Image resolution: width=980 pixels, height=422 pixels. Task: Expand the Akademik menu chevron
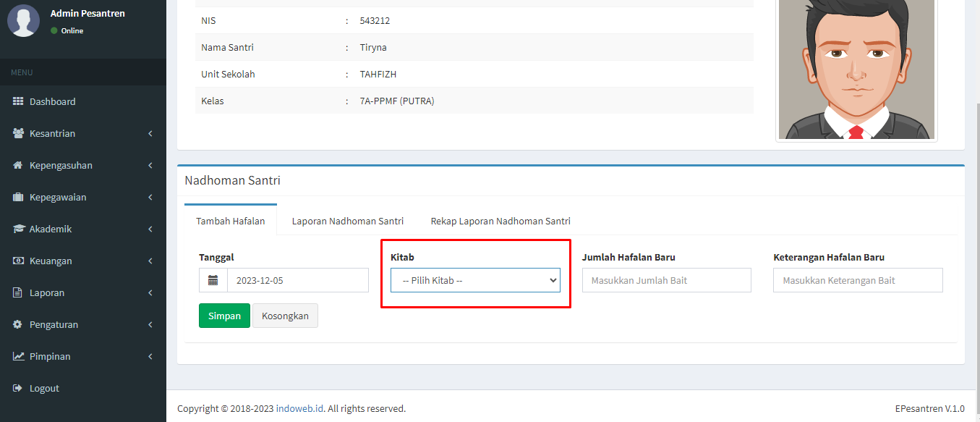pos(150,229)
